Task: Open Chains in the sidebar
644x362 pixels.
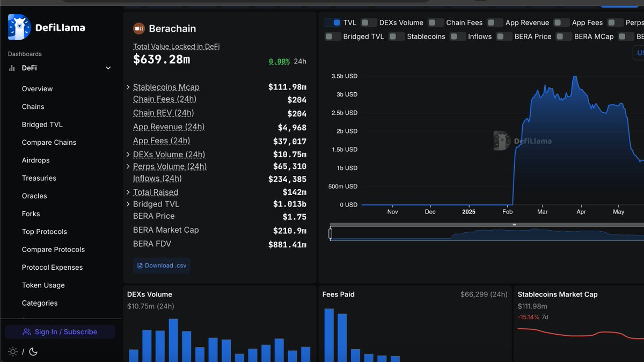Action: click(33, 107)
